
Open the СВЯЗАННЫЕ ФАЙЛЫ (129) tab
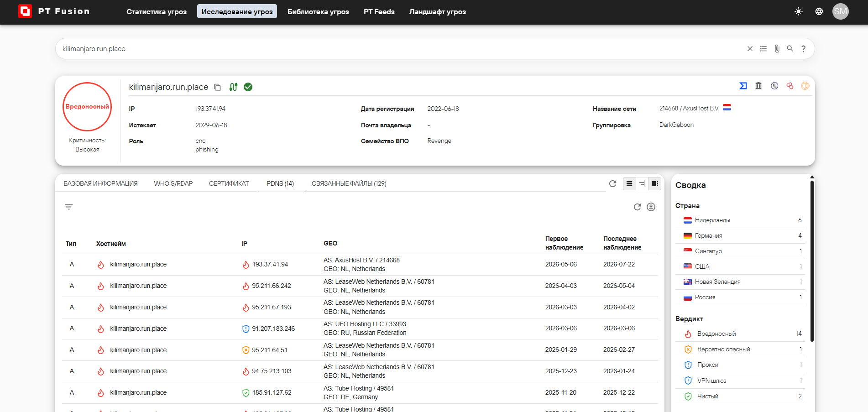(349, 183)
